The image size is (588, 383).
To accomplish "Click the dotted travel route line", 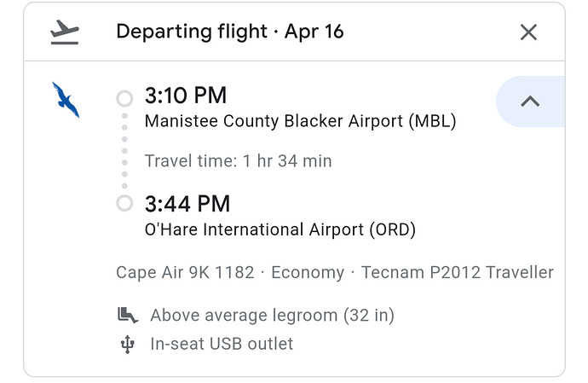I will (x=124, y=151).
